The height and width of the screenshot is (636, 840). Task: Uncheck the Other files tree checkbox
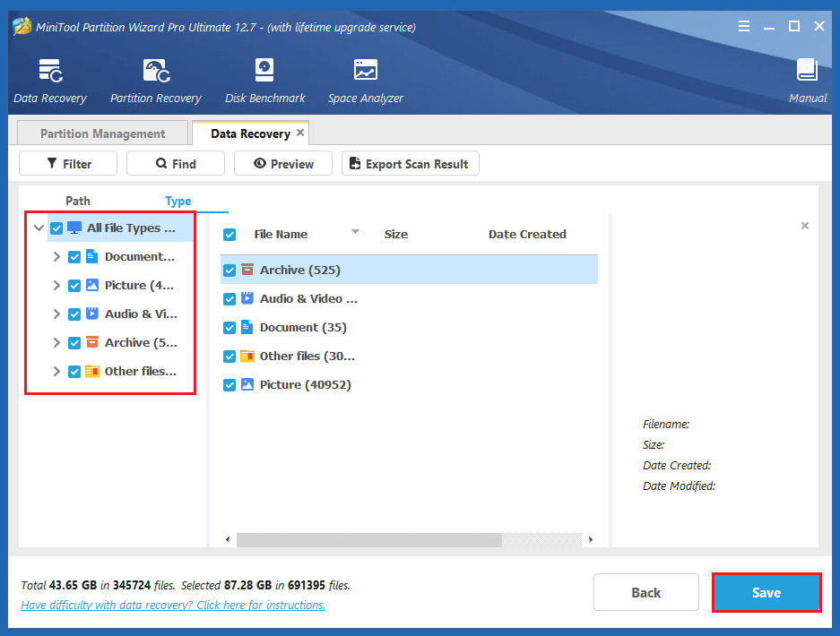click(x=74, y=372)
